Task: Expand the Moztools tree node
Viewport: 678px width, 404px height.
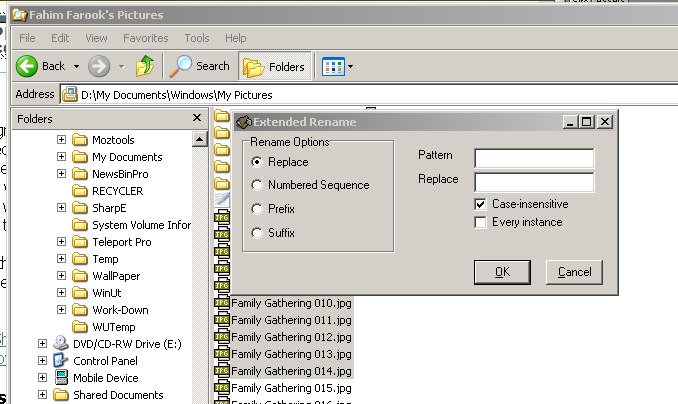Action: (x=61, y=140)
